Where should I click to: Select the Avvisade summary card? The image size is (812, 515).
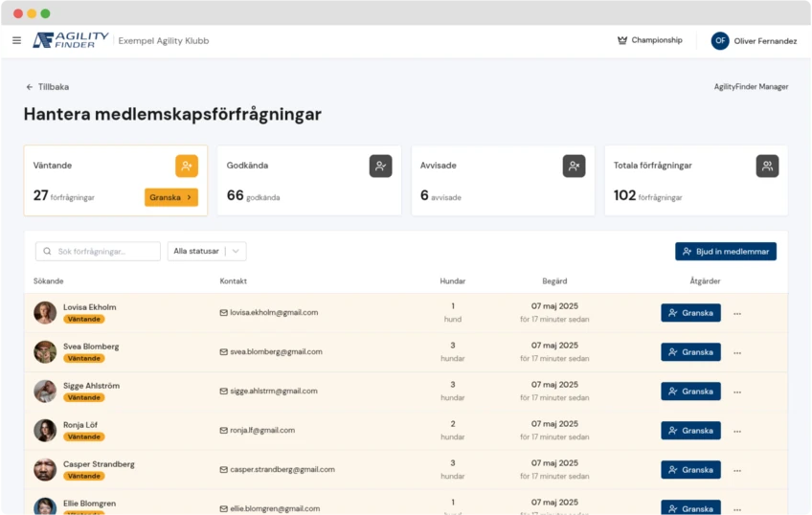point(502,180)
